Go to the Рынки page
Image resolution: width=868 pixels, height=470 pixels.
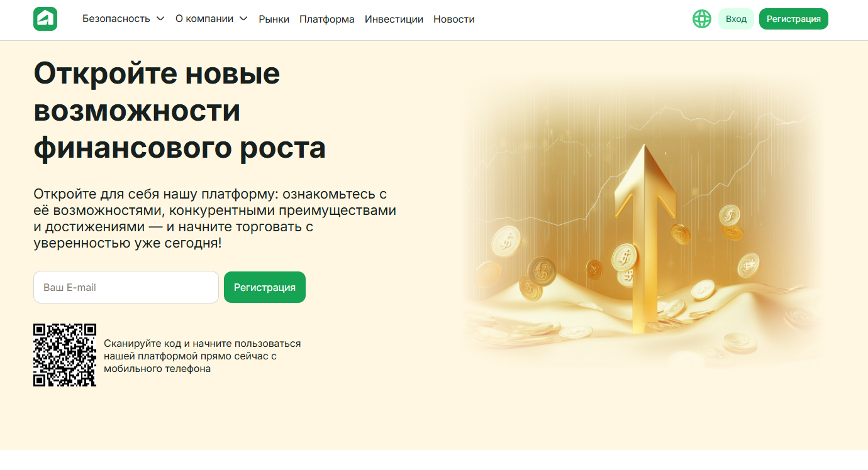click(x=274, y=19)
